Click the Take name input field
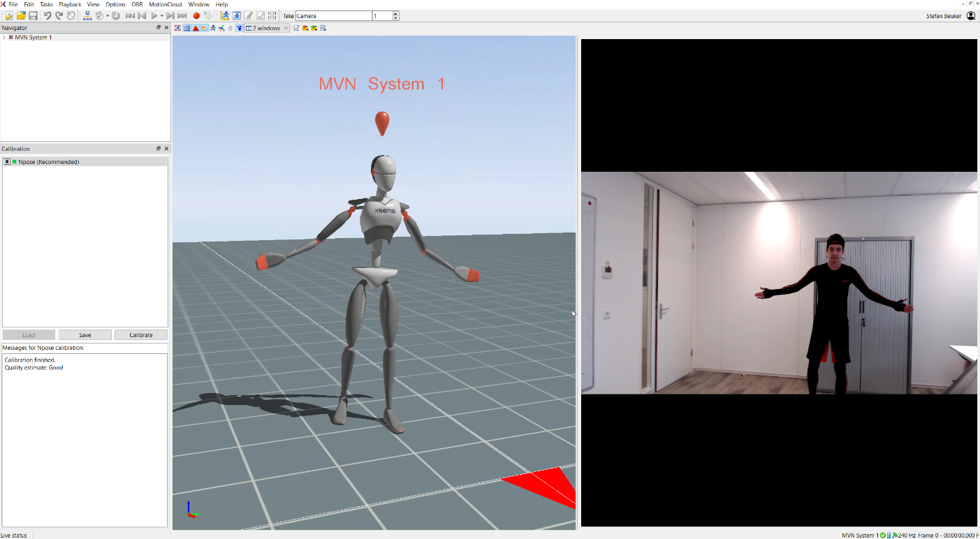980x539 pixels. pyautogui.click(x=334, y=15)
